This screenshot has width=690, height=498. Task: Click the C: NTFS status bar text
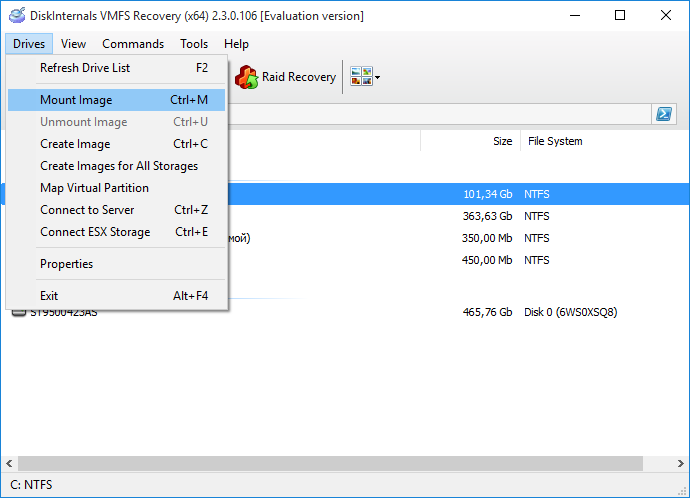click(31, 485)
